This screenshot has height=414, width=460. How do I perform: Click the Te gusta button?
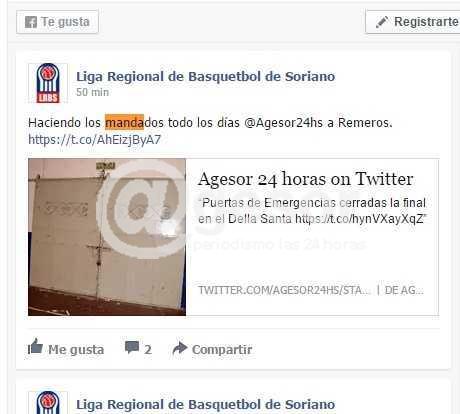coord(57,22)
